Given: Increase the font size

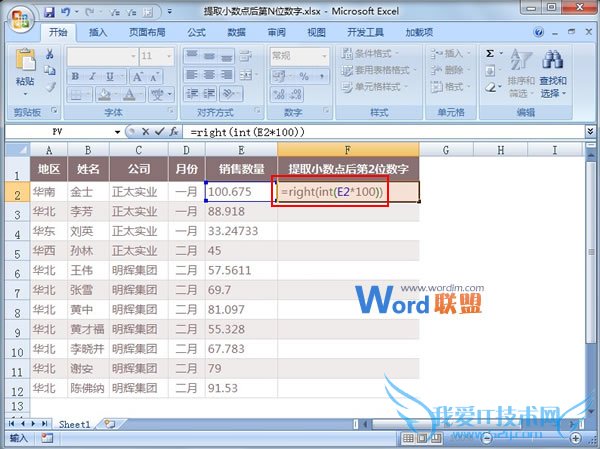Looking at the screenshot, I should pyautogui.click(x=138, y=77).
